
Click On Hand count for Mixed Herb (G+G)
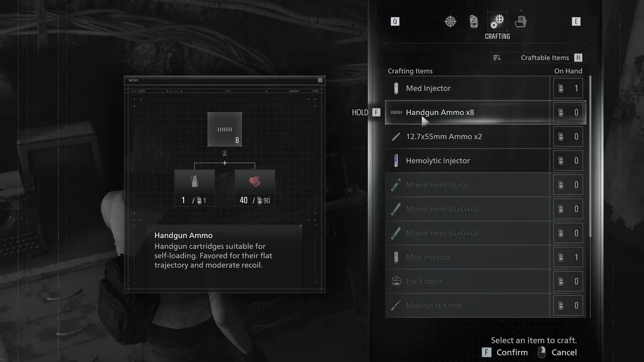(x=568, y=185)
